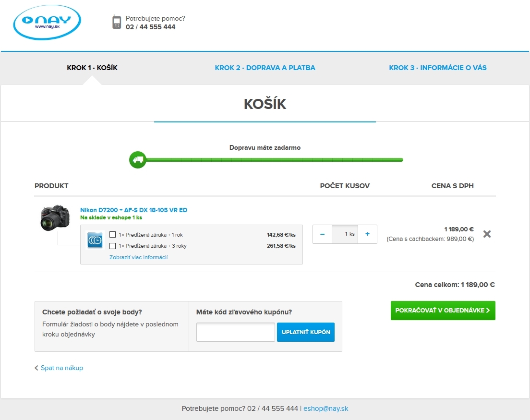Image resolution: width=530 pixels, height=420 pixels.
Task: Click the 02 / 44 555 444 header phone number
Action: tap(150, 27)
